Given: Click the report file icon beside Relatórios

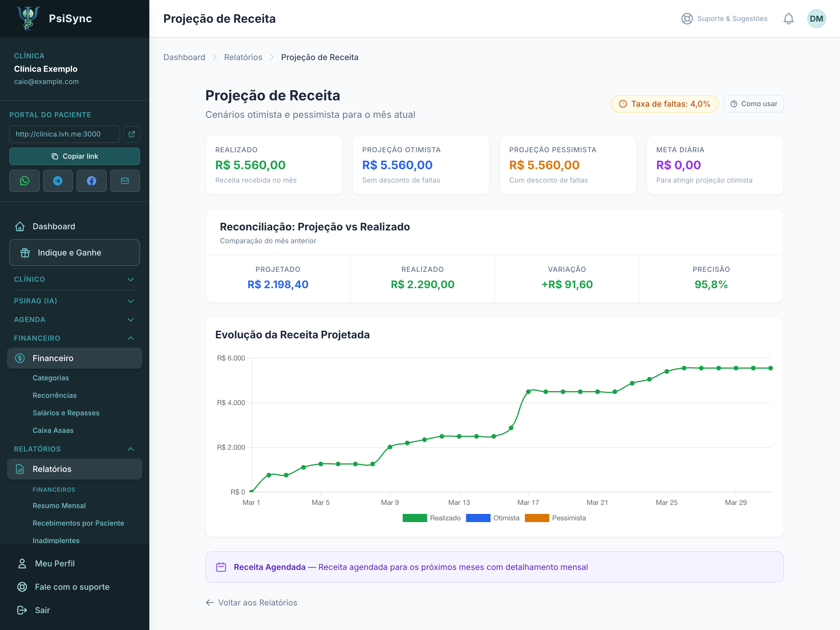Looking at the screenshot, I should (x=20, y=469).
